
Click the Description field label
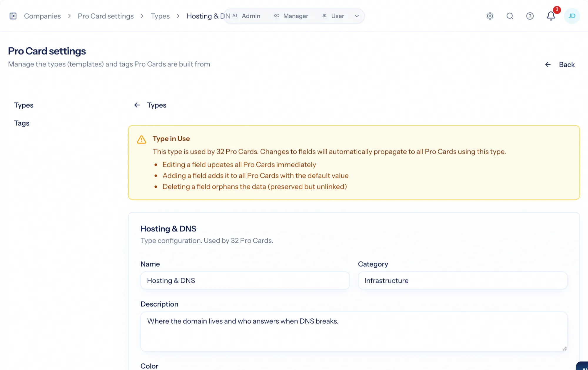(x=159, y=304)
